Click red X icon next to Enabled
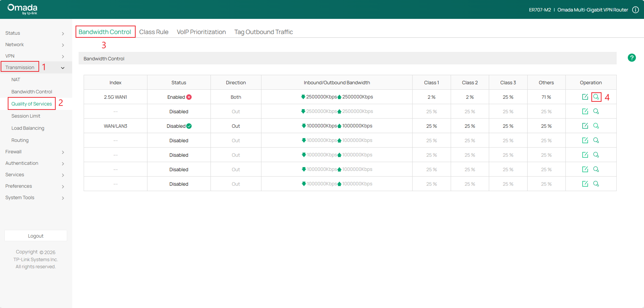This screenshot has height=308, width=644. (x=189, y=97)
